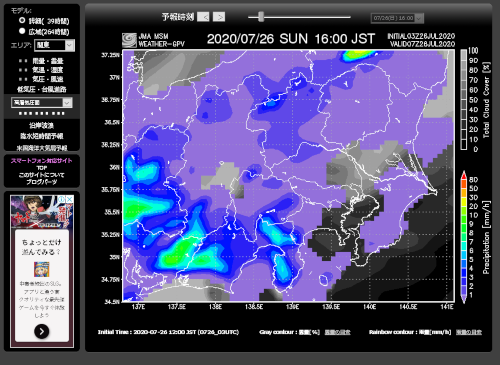
Task: Open the ad arrow circle button
Action: (x=42, y=331)
